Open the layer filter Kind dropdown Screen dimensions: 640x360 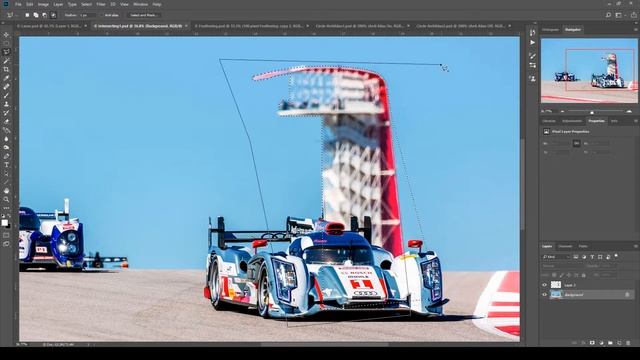[556, 257]
